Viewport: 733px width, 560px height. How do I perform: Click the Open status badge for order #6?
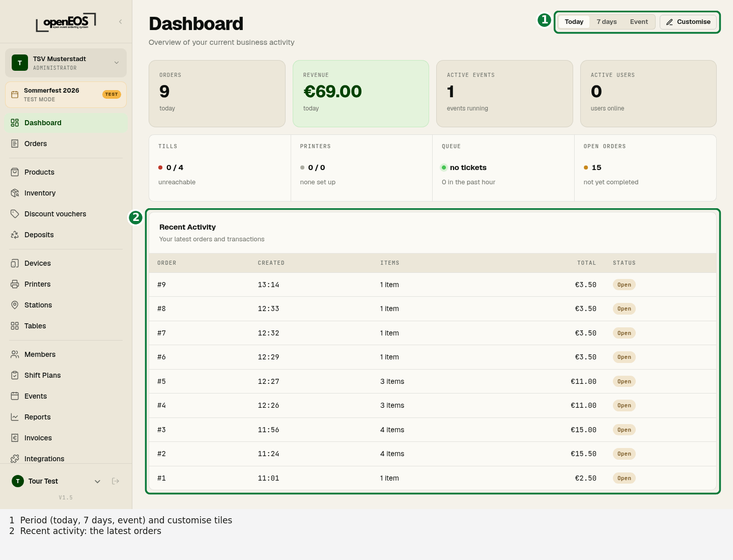tap(624, 357)
